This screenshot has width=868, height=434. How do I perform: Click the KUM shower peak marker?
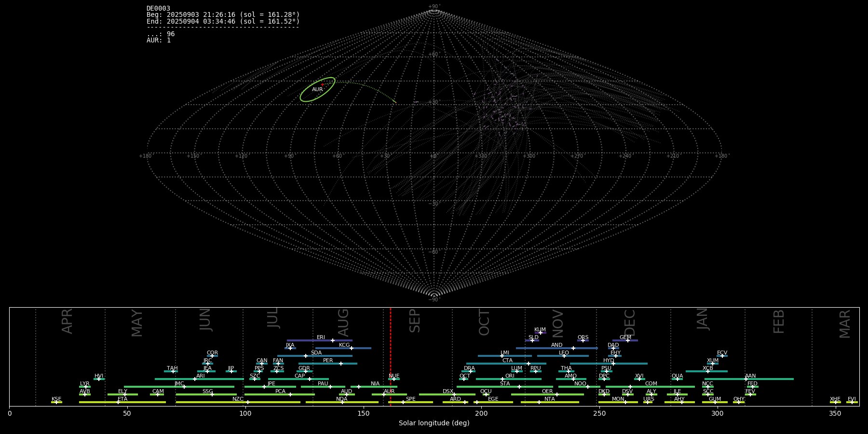point(540,333)
